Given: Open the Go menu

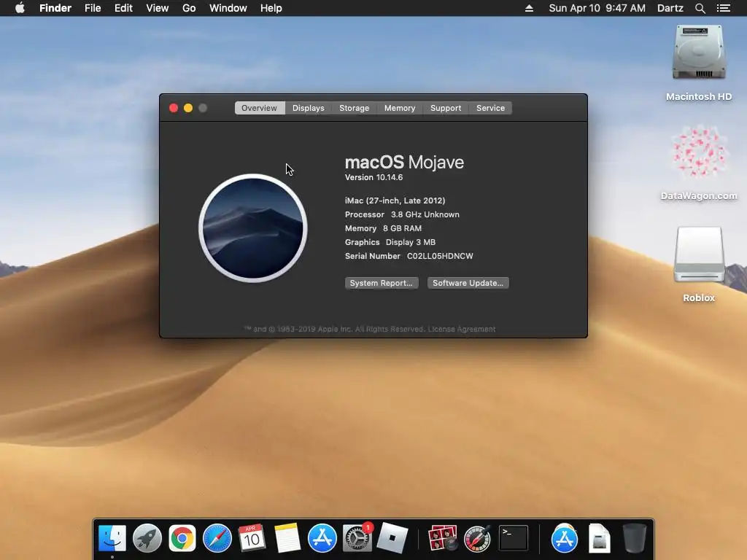Looking at the screenshot, I should click(x=189, y=8).
